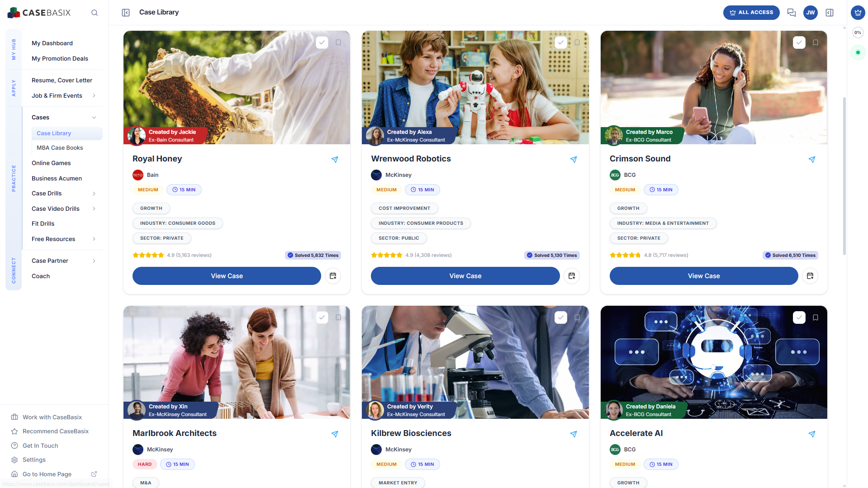Click the green status dot icon
The height and width of the screenshot is (488, 868).
858,52
